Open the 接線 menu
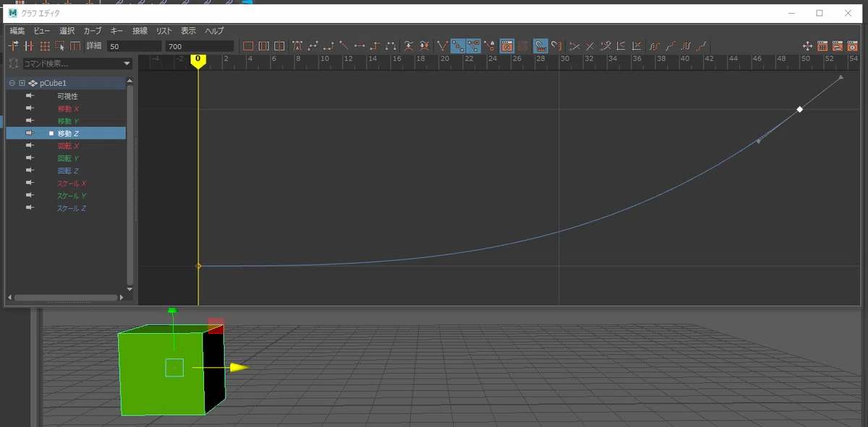This screenshot has height=427, width=868. [x=140, y=31]
